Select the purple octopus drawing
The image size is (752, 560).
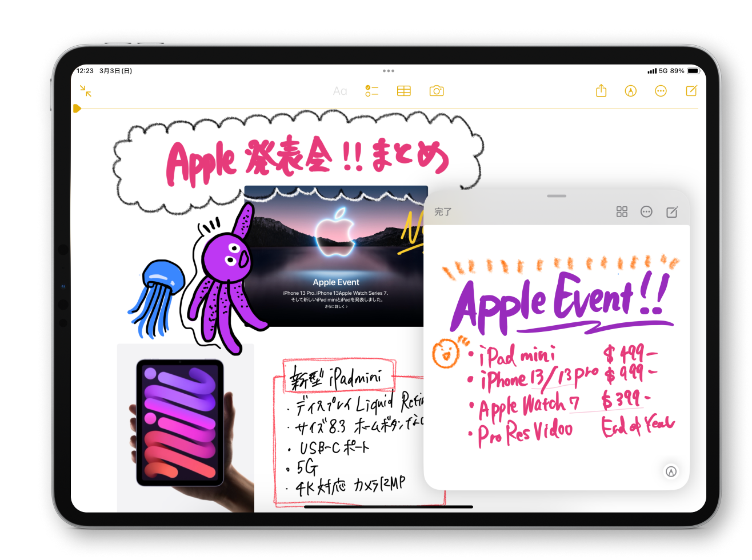click(x=227, y=280)
